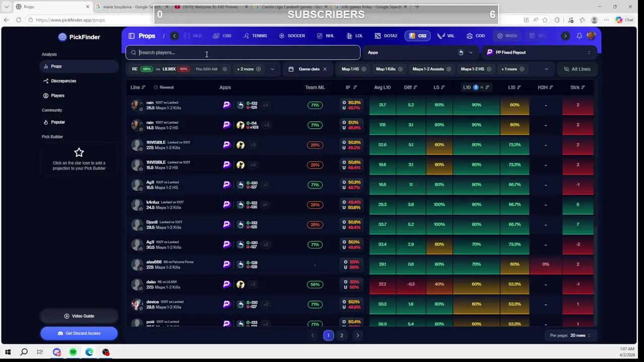Viewport: 644px width, 362px height.
Task: Remove the RE vs LILMIX game filter
Action: coord(224,69)
